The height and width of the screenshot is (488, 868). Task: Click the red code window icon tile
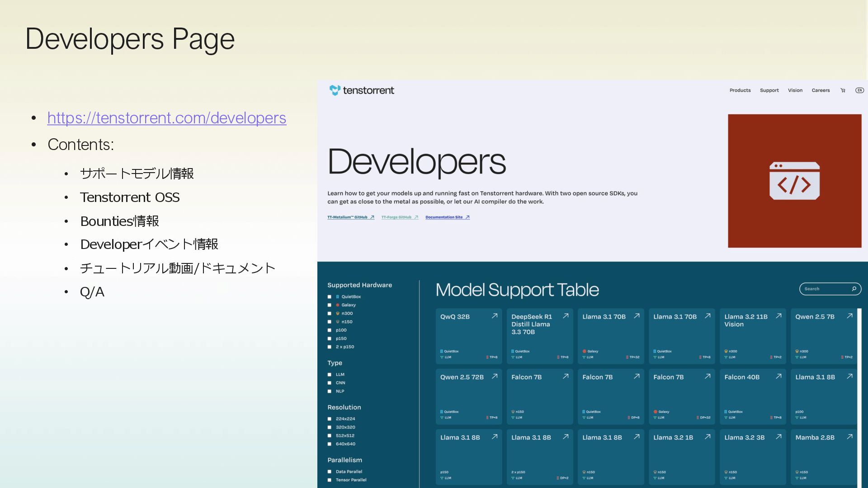coord(794,181)
